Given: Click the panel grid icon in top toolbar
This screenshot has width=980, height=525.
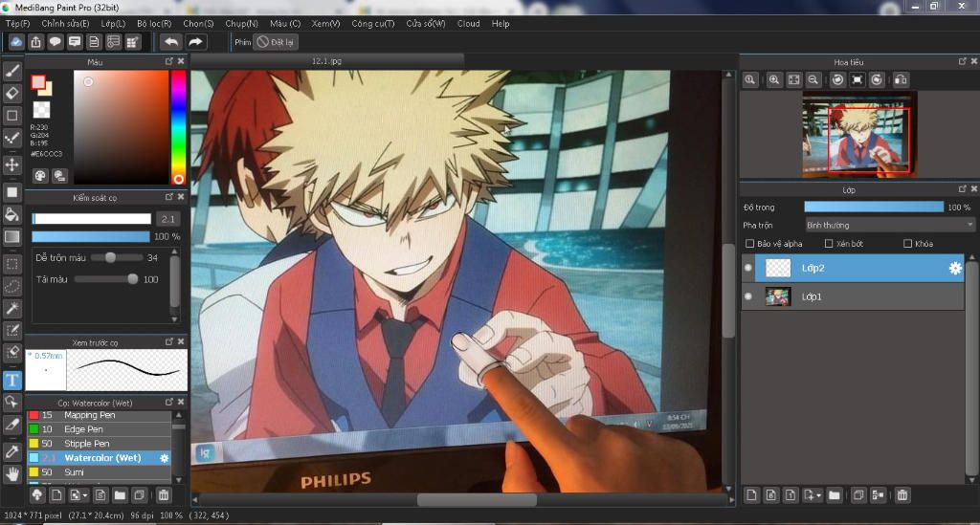Looking at the screenshot, I should pyautogui.click(x=132, y=42).
